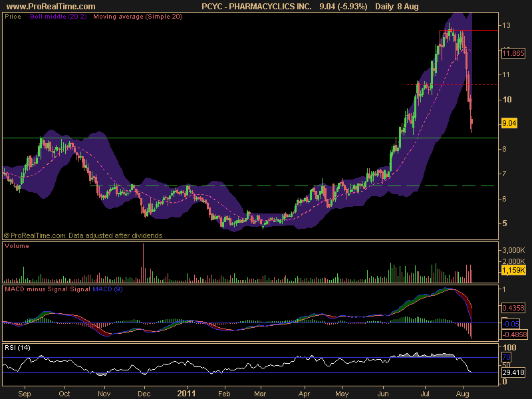Click the 13 price axis label
The width and height of the screenshot is (532, 399).
click(x=507, y=25)
